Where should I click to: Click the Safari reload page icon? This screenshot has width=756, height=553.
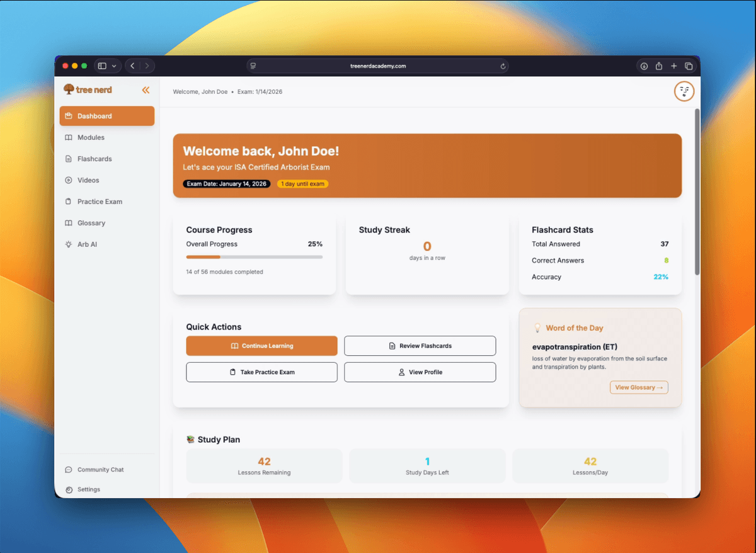503,66
